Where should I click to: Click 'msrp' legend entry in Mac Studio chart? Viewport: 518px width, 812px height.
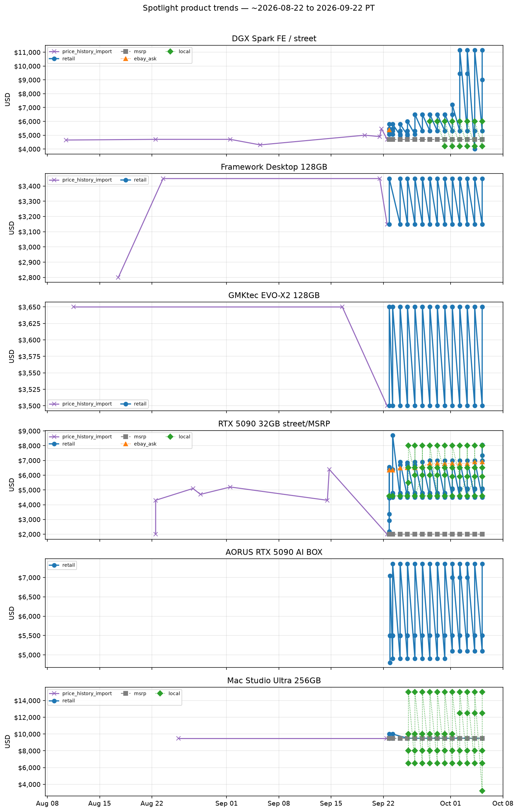(x=134, y=693)
